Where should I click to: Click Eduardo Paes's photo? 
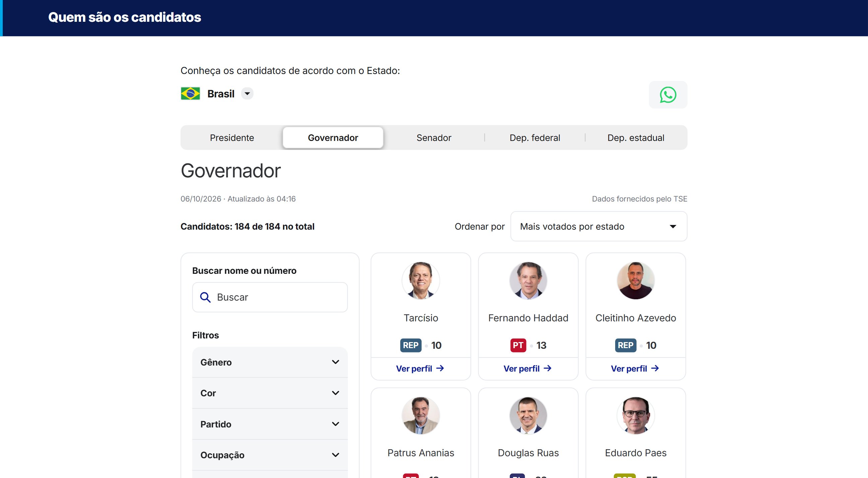point(636,416)
